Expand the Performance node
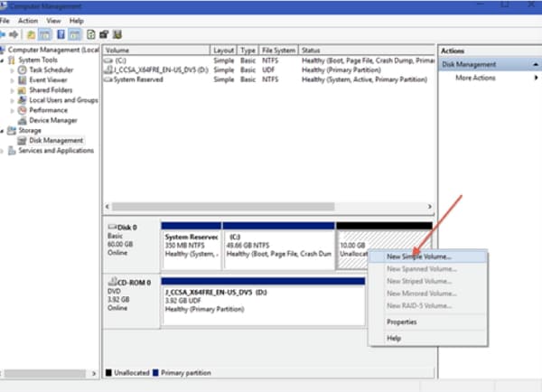The height and width of the screenshot is (392, 542). [x=13, y=110]
